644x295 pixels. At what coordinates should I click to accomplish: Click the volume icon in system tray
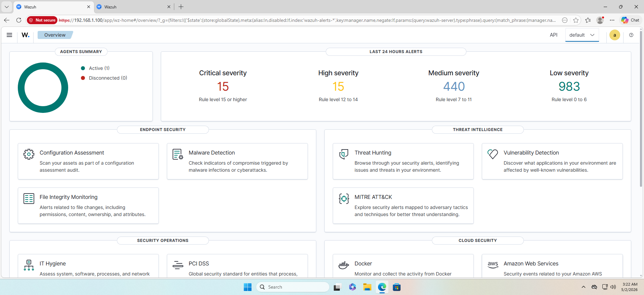pos(613,287)
